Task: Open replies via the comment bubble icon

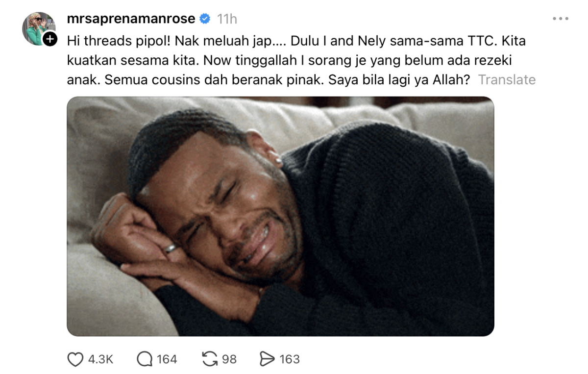Action: (145, 360)
